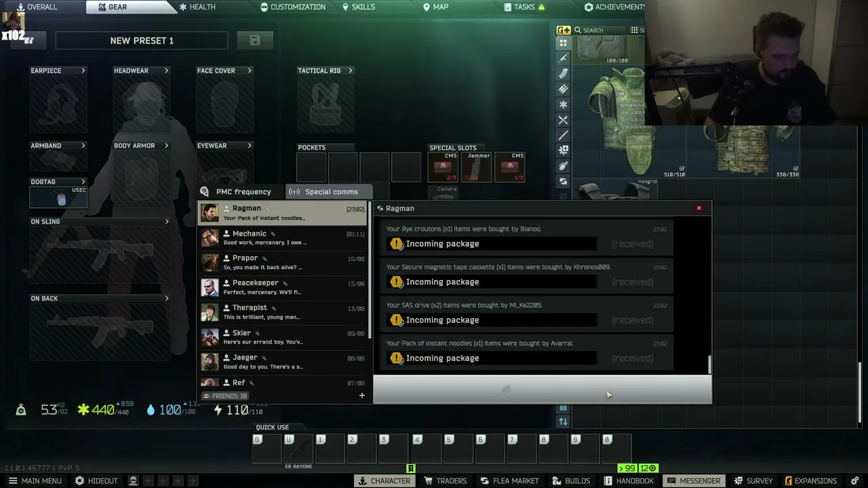The image size is (868, 488).
Task: Click the attach file paperclip in chat input
Action: pyautogui.click(x=507, y=389)
